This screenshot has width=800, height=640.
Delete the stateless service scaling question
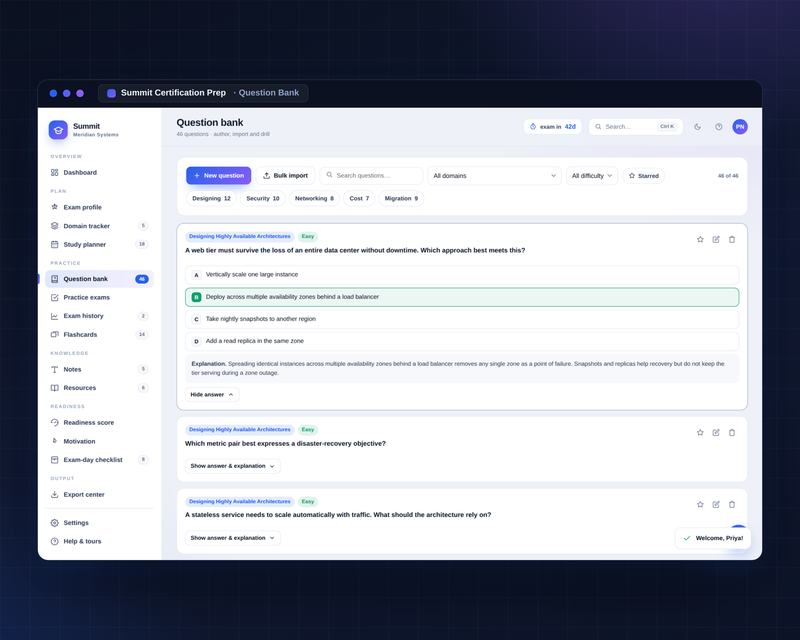[732, 505]
